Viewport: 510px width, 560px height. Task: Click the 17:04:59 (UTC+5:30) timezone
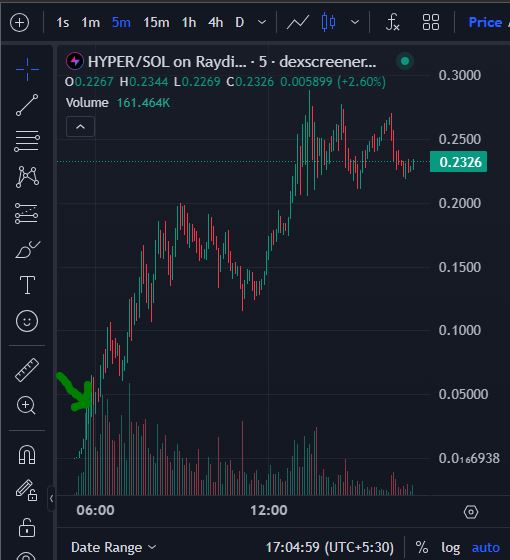(330, 547)
